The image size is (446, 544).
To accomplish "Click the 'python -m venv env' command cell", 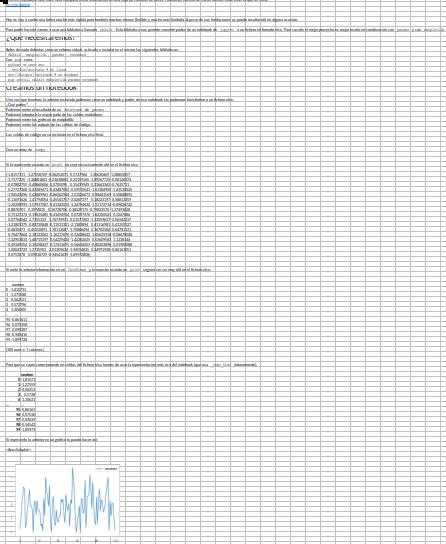I will click(x=26, y=65).
